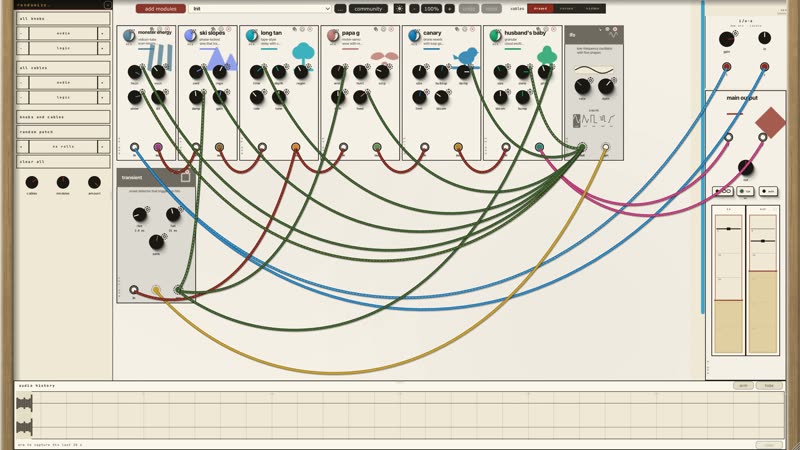800x450 pixels.
Task: Toggle the monster energy module power icon
Action: coord(129,36)
